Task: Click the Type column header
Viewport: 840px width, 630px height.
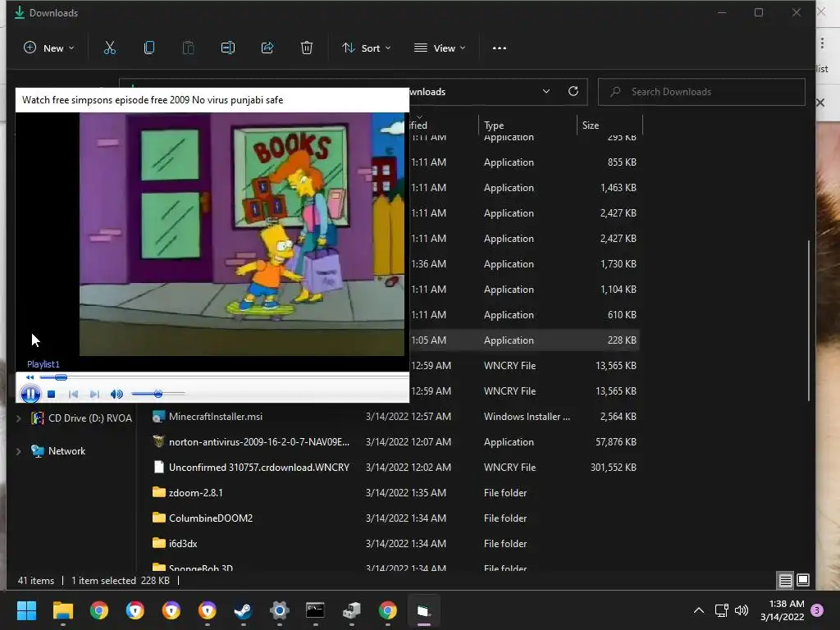Action: (x=527, y=125)
